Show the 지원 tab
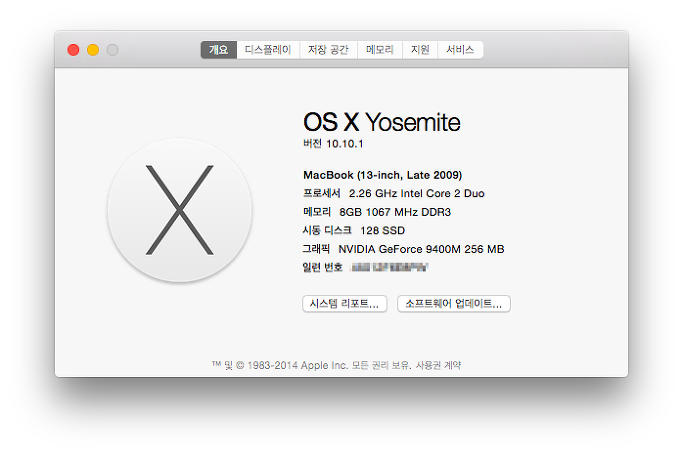Image resolution: width=683 pixels, height=455 pixels. coord(420,50)
